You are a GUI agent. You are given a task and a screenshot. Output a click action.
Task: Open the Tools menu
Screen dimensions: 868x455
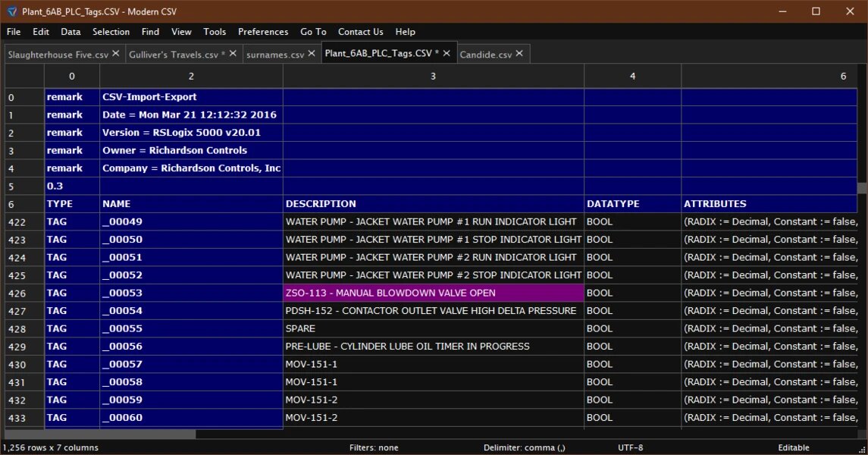215,32
